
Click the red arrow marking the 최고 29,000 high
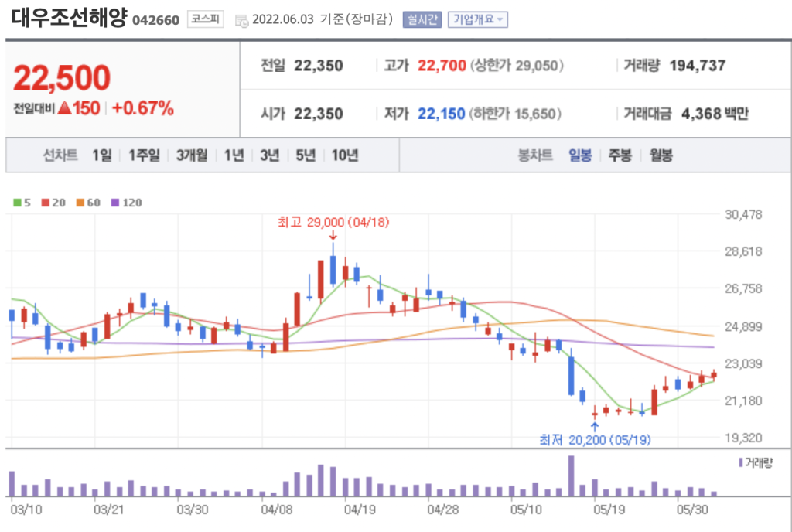pos(333,234)
